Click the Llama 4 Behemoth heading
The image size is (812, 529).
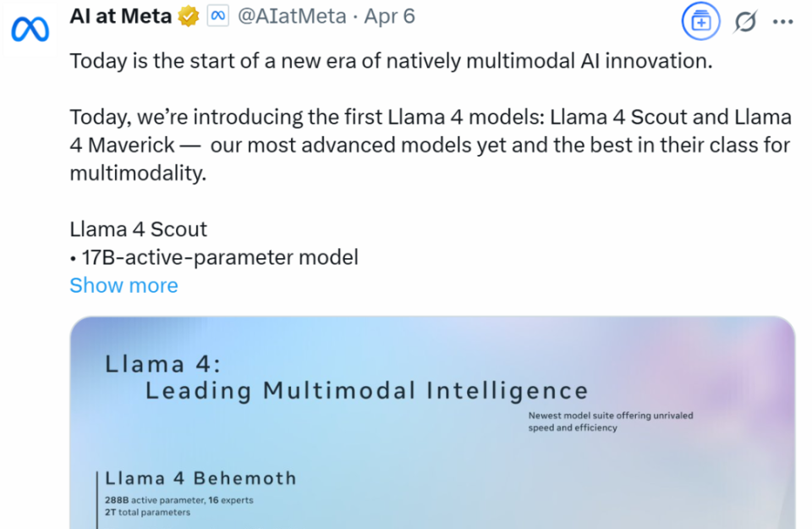200,478
